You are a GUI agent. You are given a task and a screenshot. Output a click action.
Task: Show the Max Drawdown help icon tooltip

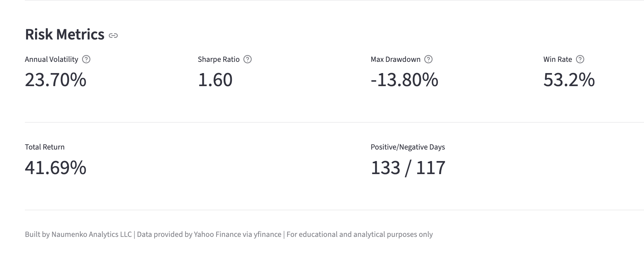(428, 59)
